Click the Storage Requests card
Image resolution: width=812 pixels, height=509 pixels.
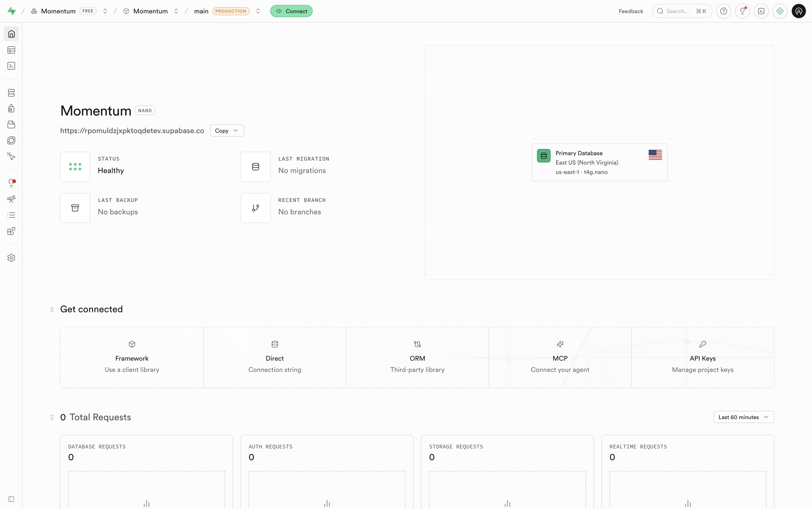pyautogui.click(x=507, y=472)
